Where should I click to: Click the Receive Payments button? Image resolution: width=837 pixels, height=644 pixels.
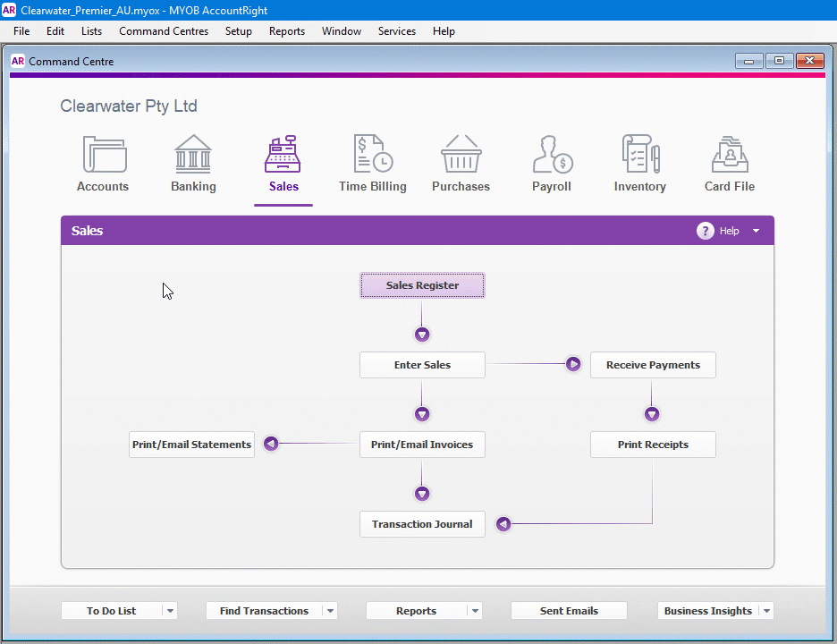[x=653, y=365]
